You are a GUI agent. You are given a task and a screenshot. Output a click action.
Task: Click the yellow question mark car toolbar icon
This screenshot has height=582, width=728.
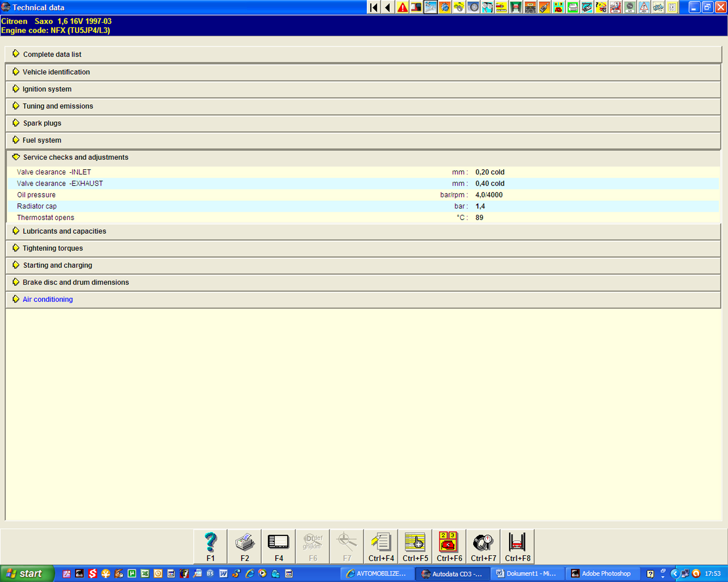pos(601,7)
